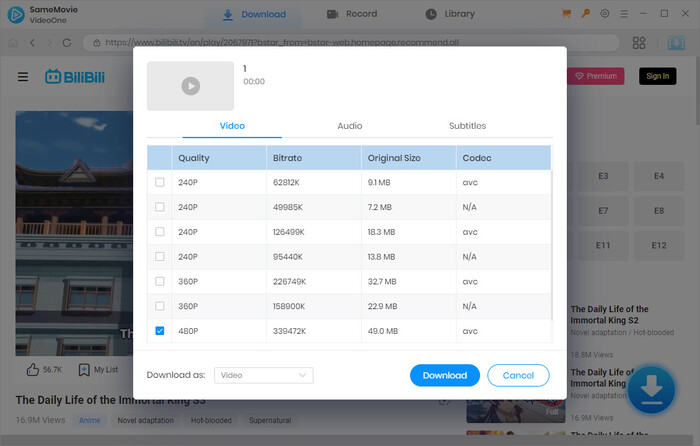The height and width of the screenshot is (446, 700).
Task: Click the Quality column header
Action: 219,158
